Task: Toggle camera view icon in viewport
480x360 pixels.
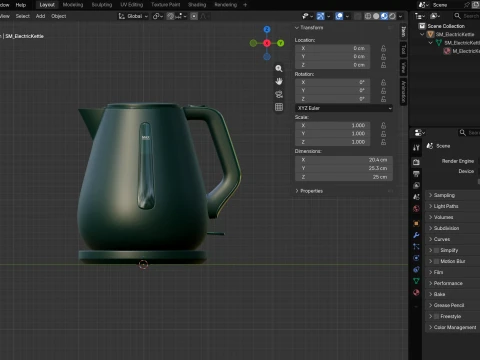Action: [x=279, y=94]
